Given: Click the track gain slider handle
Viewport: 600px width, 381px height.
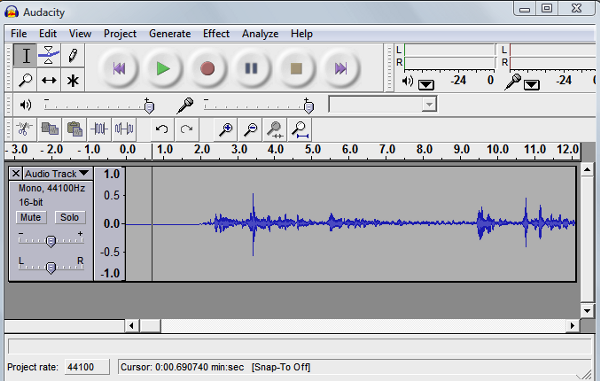Looking at the screenshot, I should pyautogui.click(x=51, y=241).
